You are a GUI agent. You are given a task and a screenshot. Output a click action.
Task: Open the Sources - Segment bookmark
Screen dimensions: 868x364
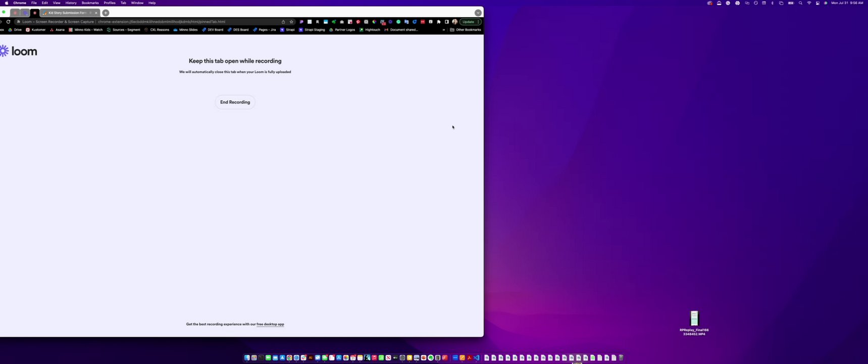point(124,30)
